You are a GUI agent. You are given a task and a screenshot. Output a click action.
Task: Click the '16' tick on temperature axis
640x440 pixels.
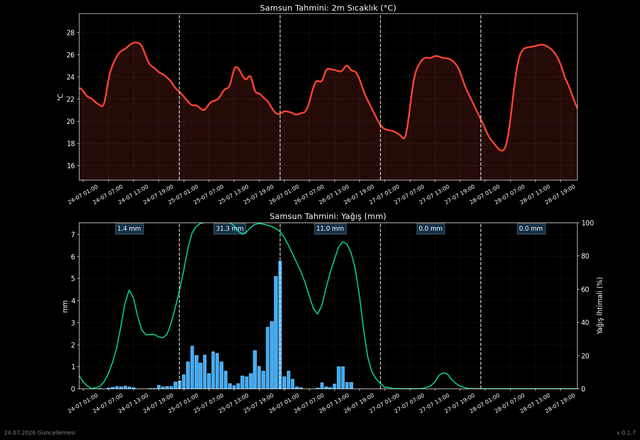(x=70, y=166)
